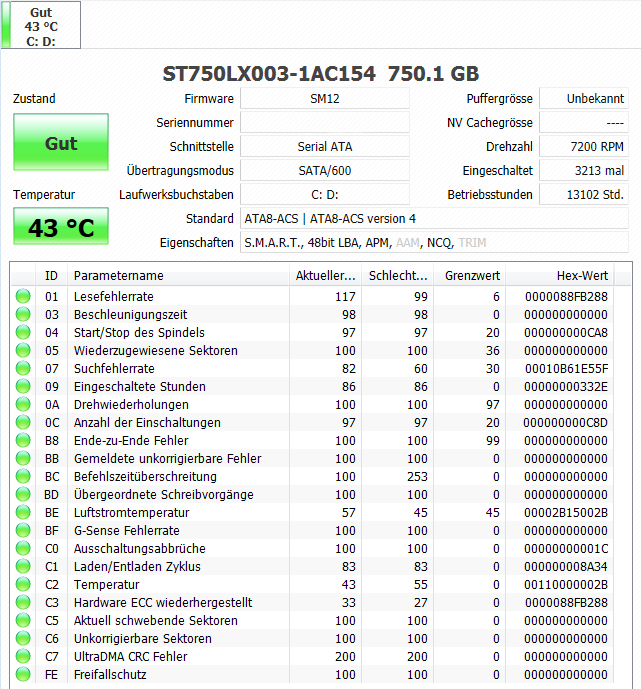Screen dimensions: 641x689
Task: Click the Aktueller... column header
Action: pyautogui.click(x=325, y=276)
